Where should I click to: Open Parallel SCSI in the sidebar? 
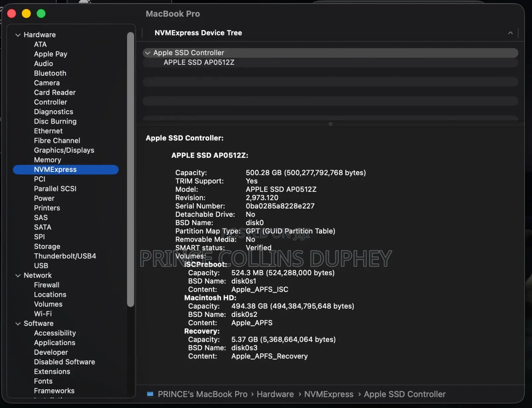55,189
